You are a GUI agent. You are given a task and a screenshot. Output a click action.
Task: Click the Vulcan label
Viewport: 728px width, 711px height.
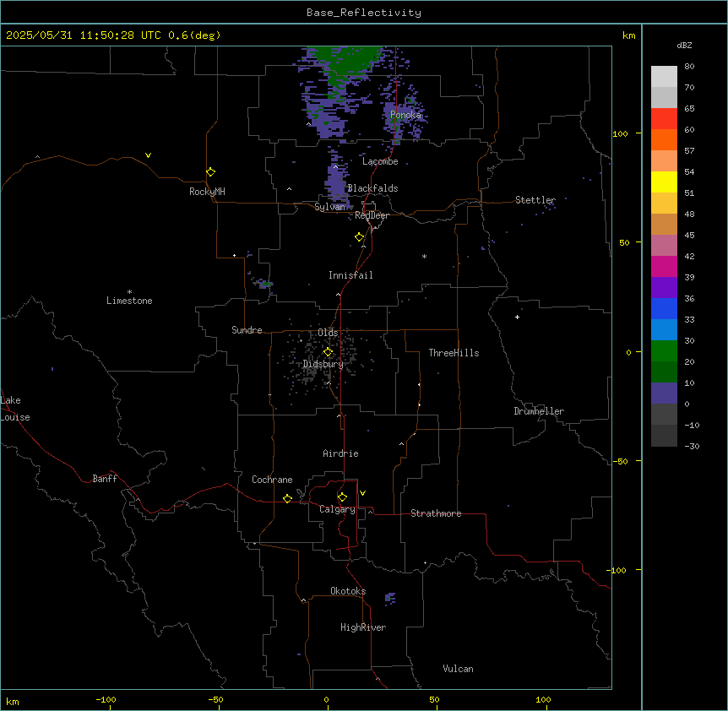point(459,669)
